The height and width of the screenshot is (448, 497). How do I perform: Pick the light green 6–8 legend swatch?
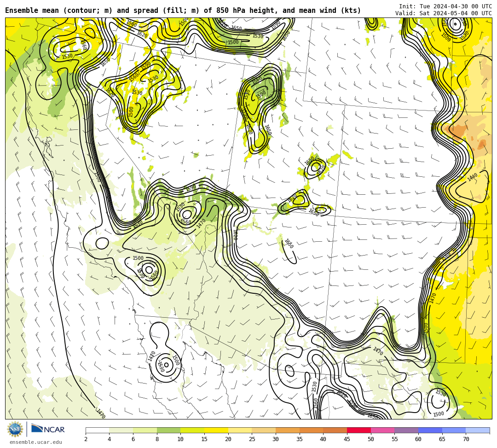145,430
